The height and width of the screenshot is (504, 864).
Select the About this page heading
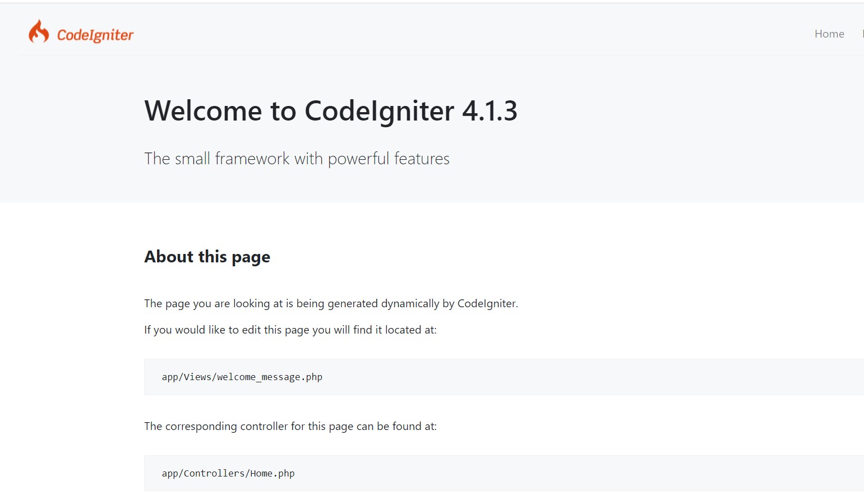pyautogui.click(x=207, y=257)
